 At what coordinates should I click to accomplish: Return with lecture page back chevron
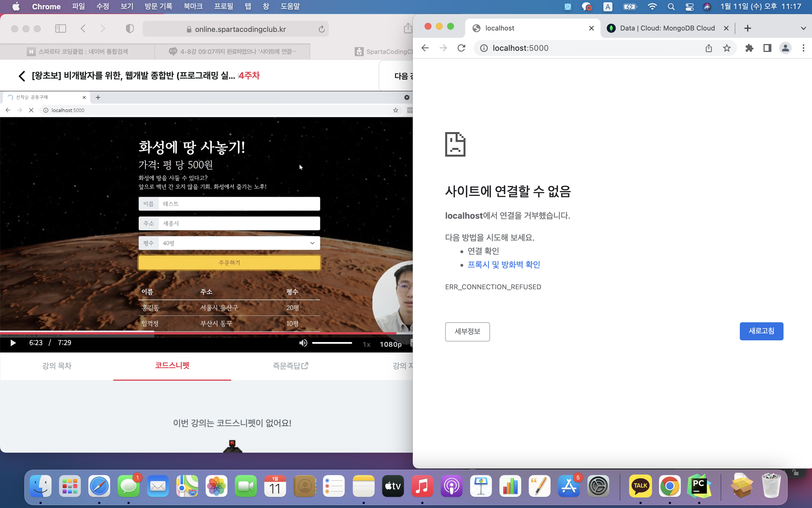(22, 76)
